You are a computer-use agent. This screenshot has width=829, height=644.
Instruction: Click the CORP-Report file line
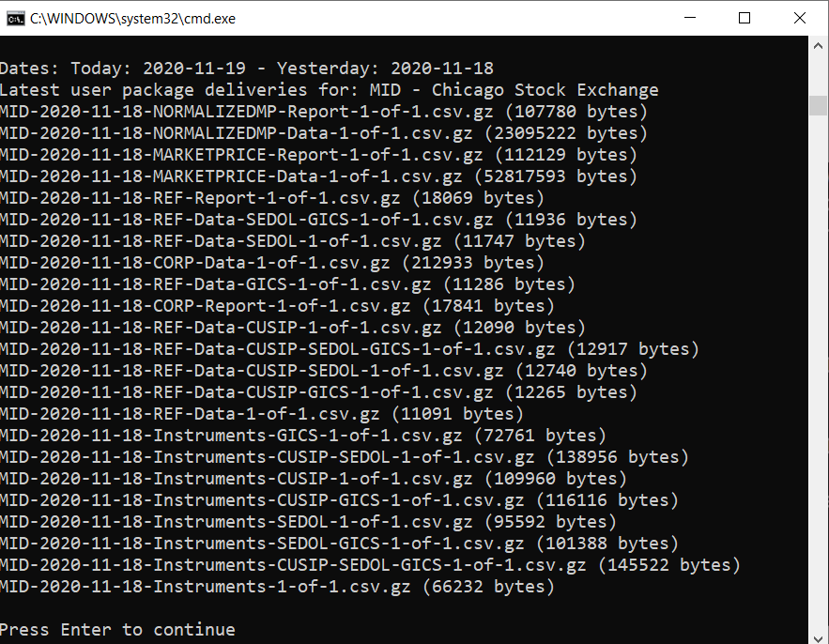pos(277,306)
